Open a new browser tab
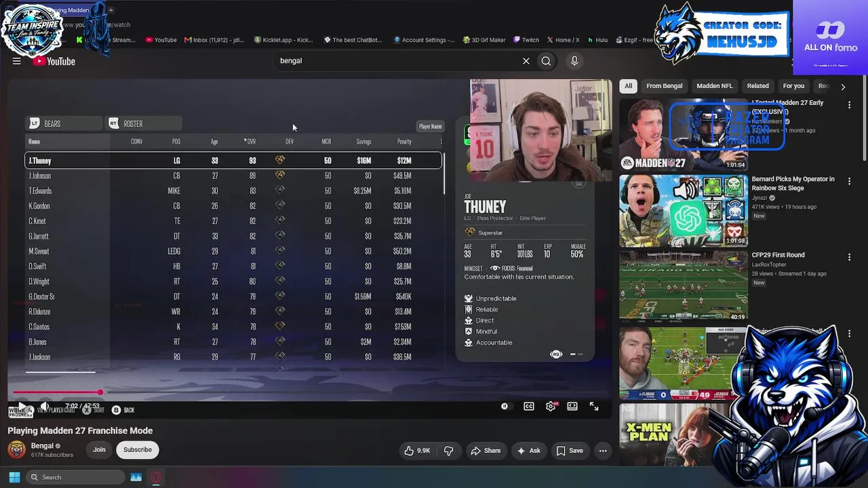Image resolution: width=868 pixels, height=488 pixels. (x=111, y=10)
